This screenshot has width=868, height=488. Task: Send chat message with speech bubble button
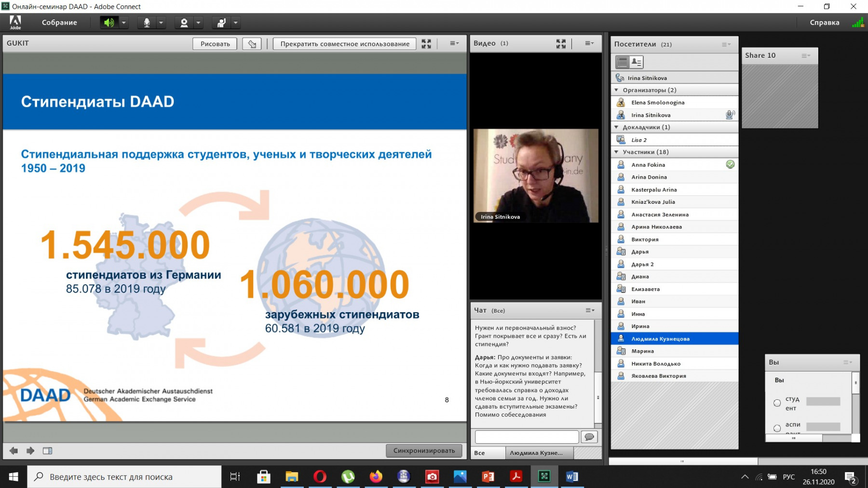point(589,437)
